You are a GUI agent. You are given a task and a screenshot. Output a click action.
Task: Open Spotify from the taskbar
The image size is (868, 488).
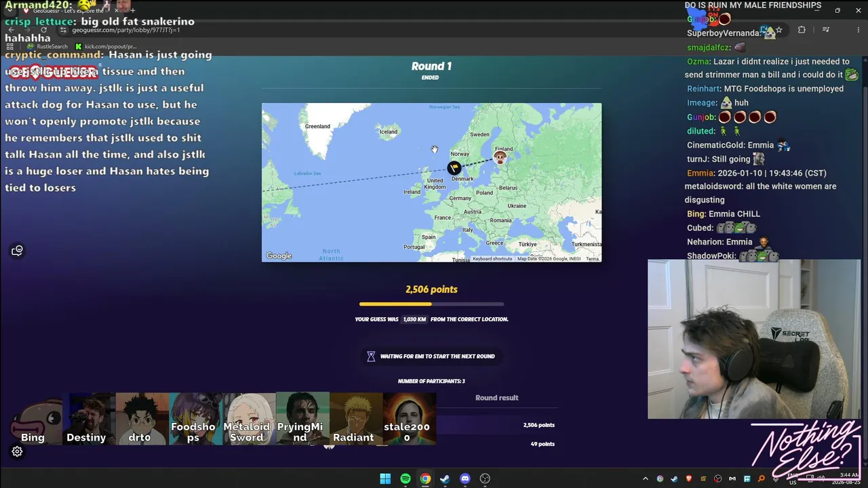[x=405, y=479]
